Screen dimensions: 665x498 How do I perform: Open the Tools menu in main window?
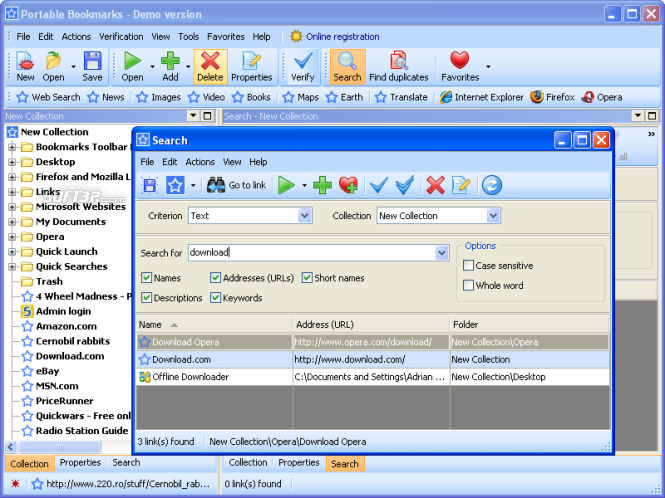pyautogui.click(x=189, y=36)
